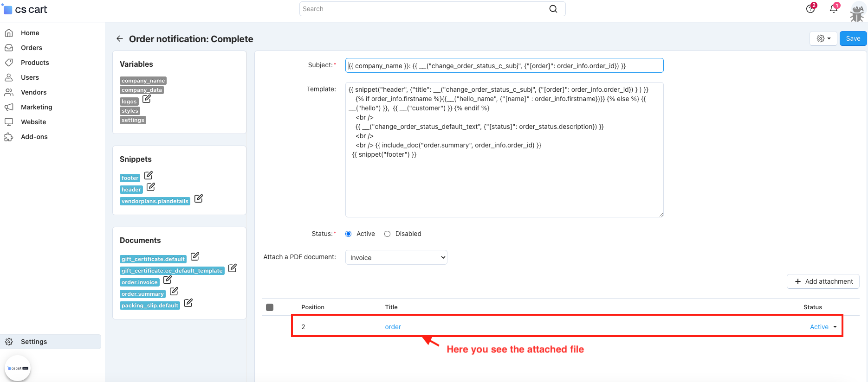Click the footer snippet tag
The height and width of the screenshot is (382, 868).
pos(130,178)
